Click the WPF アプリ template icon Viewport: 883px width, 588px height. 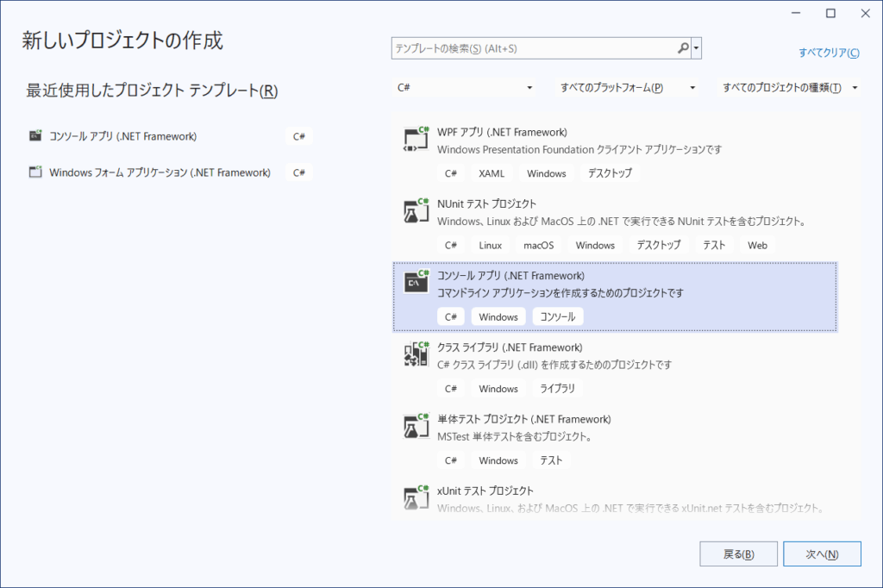point(416,139)
